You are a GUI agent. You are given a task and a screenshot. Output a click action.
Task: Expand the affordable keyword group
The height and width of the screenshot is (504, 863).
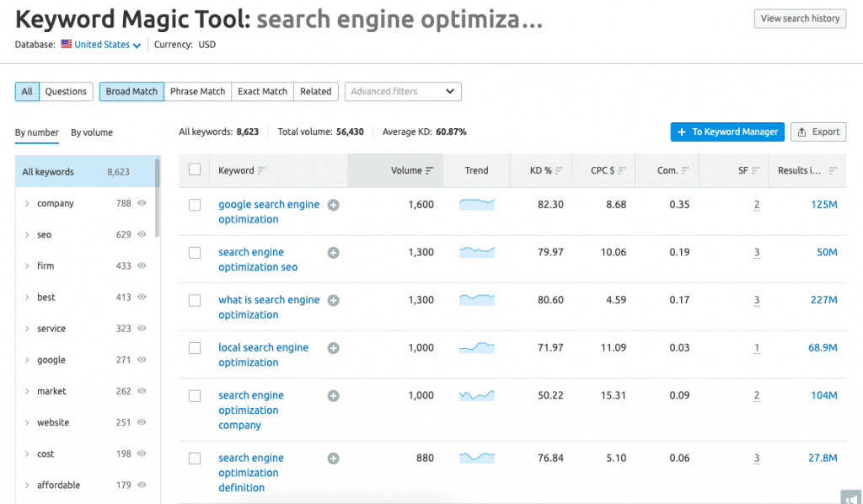tap(26, 485)
